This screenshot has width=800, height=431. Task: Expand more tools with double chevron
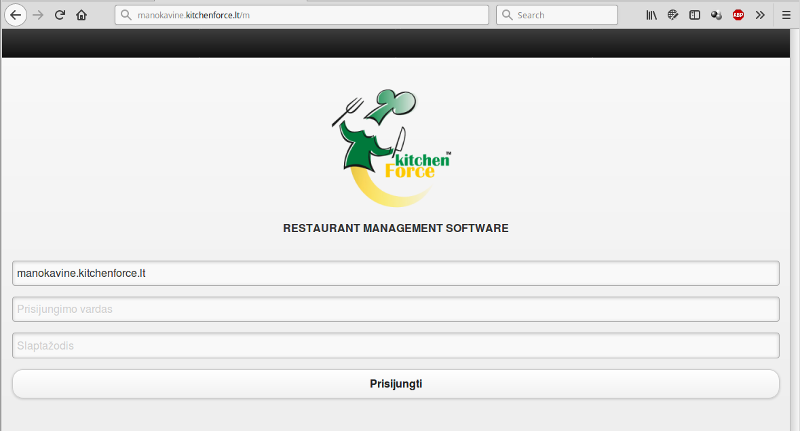click(x=760, y=15)
